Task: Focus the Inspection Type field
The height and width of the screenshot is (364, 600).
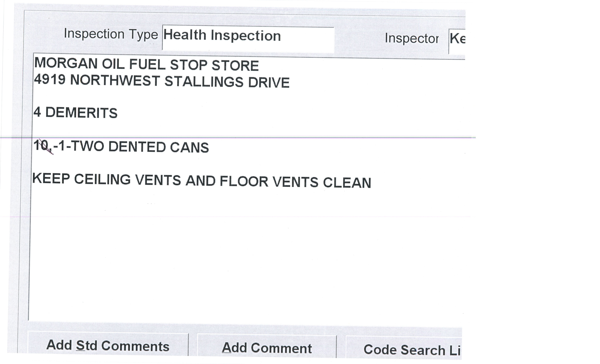Action: coord(248,38)
